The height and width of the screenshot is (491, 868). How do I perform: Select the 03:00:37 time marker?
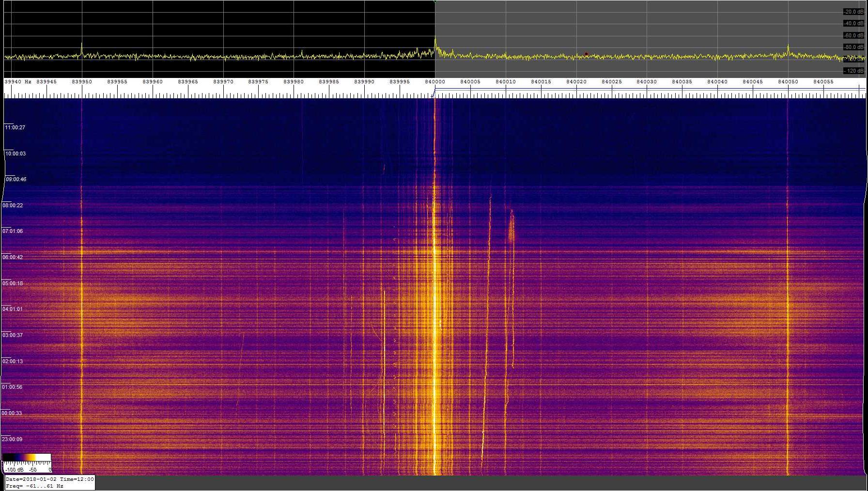coord(12,335)
